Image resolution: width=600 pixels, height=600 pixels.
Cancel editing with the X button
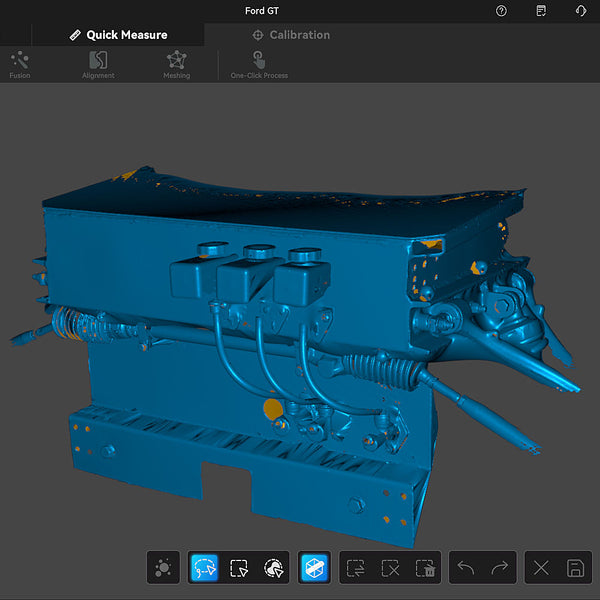click(541, 567)
